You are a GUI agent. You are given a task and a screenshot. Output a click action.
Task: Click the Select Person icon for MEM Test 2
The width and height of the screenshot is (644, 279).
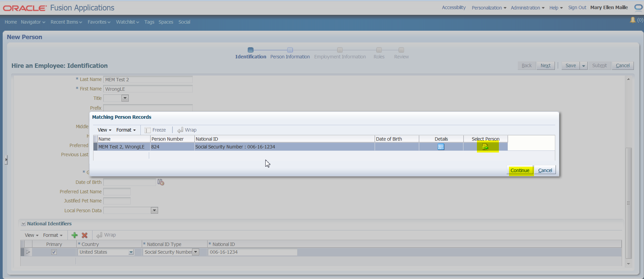coord(485,147)
